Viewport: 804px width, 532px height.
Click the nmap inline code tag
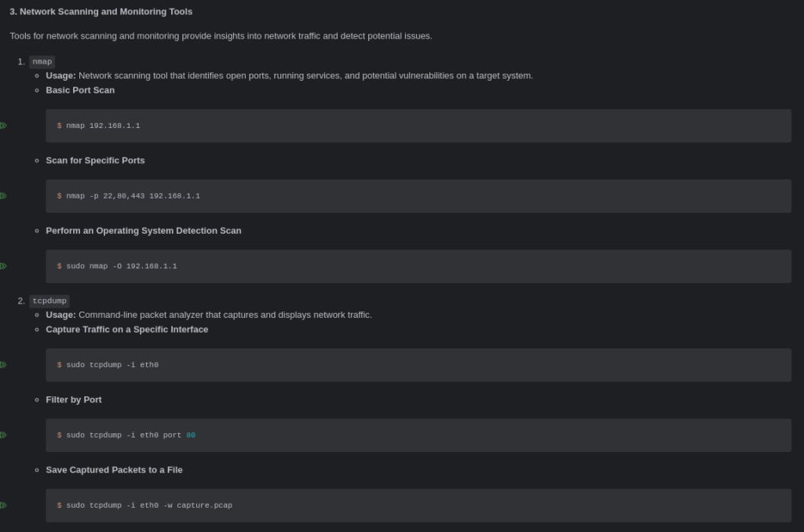click(42, 61)
